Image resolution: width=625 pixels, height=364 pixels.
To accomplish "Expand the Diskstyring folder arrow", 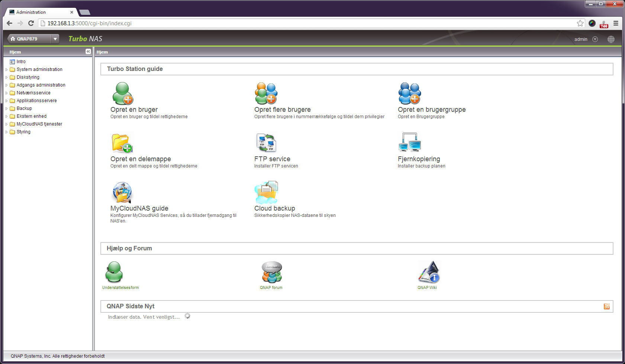I will tap(6, 77).
